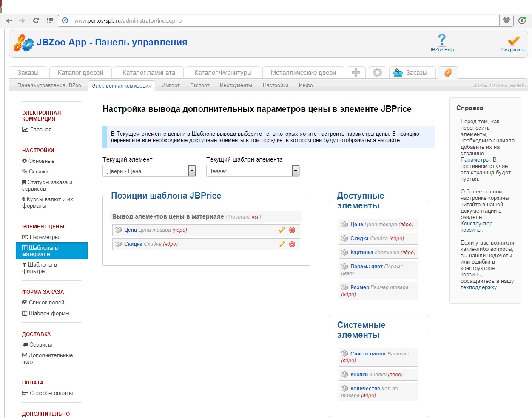Image resolution: width=532 pixels, height=418 pixels.
Task: Edit the Цена element with pencil icon
Action: coord(282,230)
